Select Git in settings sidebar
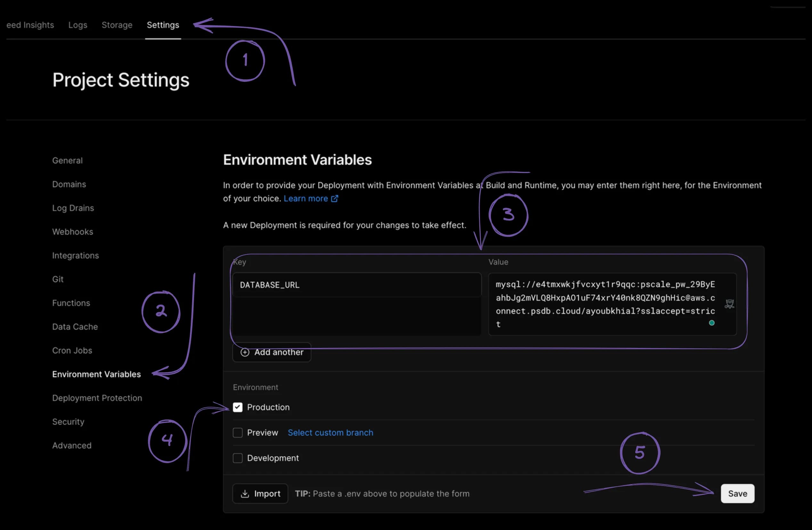This screenshot has height=530, width=812. (x=58, y=279)
